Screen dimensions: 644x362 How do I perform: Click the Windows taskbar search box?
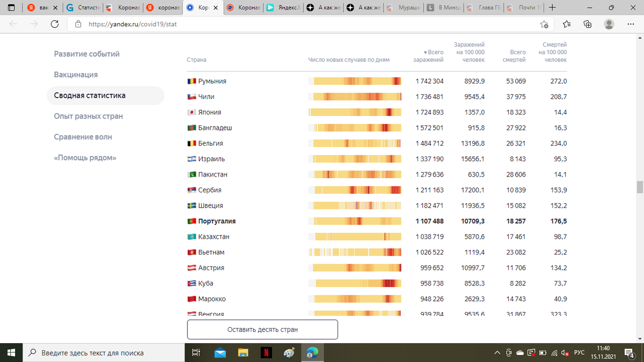105,353
